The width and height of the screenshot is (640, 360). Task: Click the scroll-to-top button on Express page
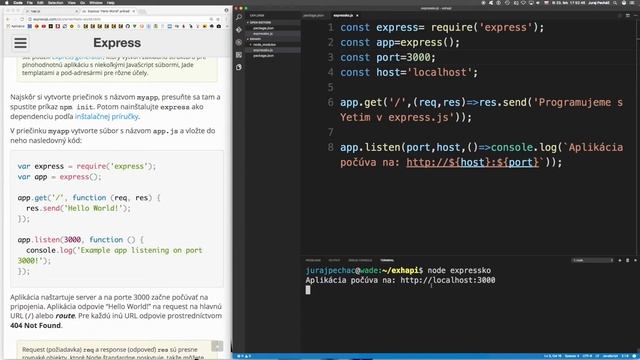pyautogui.click(x=217, y=346)
